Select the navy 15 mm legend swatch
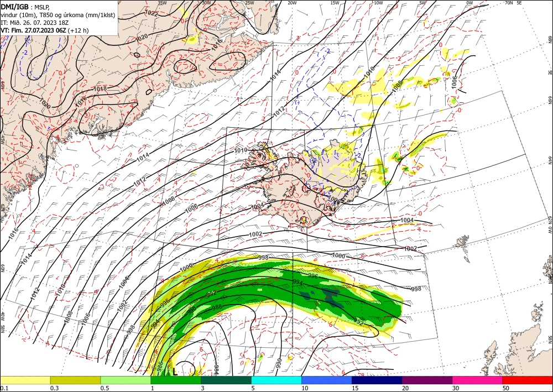This screenshot has height=392, width=553. click(377, 380)
